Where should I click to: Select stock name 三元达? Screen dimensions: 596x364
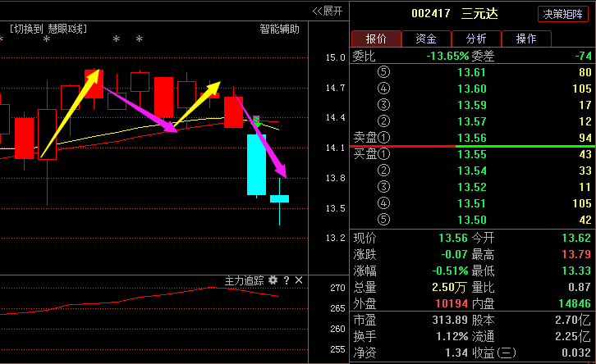pyautogui.click(x=479, y=14)
